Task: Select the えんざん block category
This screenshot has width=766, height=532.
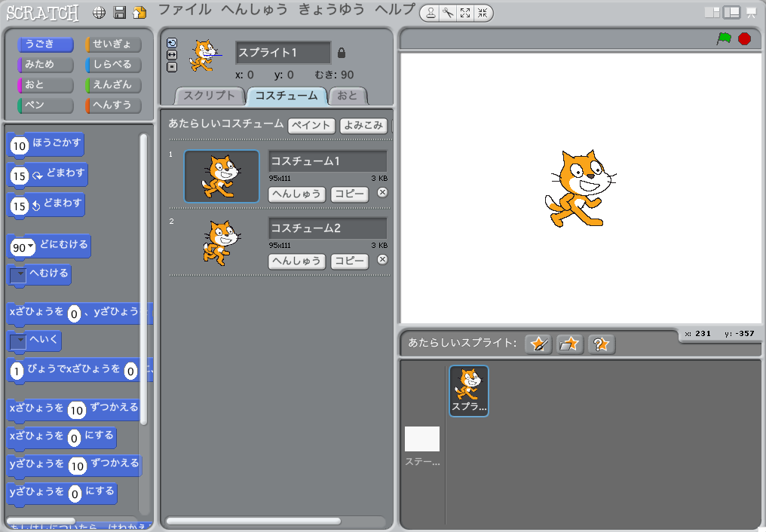Action: [113, 85]
